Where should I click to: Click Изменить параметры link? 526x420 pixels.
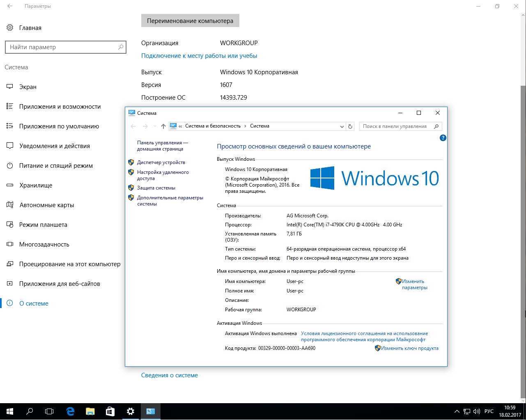click(415, 284)
